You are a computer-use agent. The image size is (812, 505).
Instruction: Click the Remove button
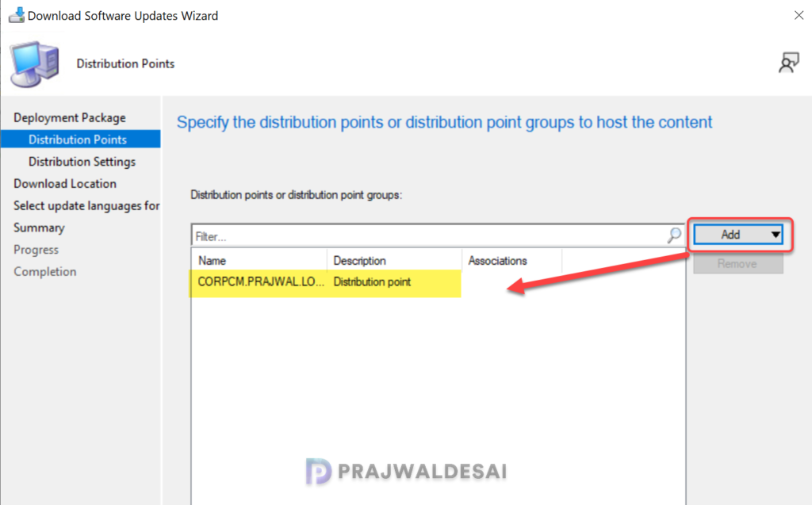738,264
